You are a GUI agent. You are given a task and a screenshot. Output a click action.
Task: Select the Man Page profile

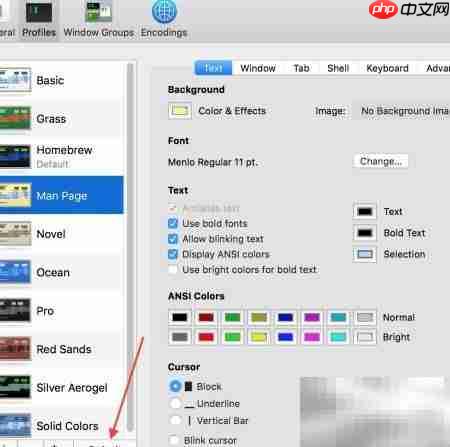click(x=62, y=195)
